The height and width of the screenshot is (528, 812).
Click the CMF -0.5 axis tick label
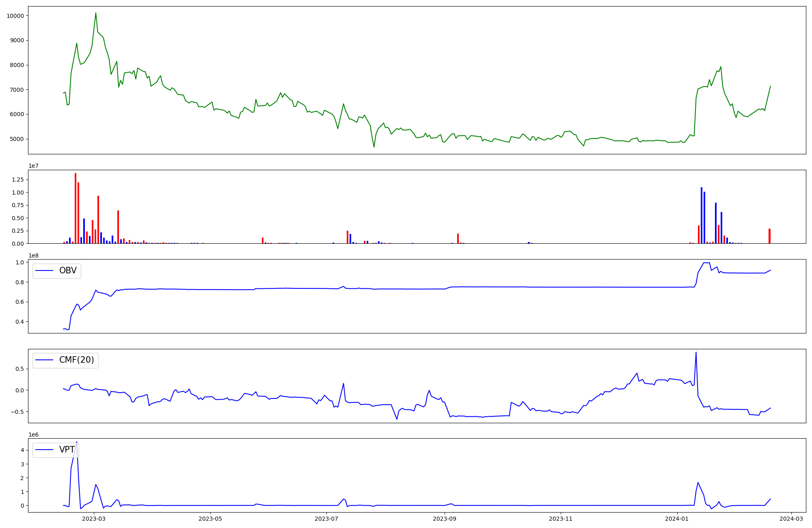pos(18,411)
